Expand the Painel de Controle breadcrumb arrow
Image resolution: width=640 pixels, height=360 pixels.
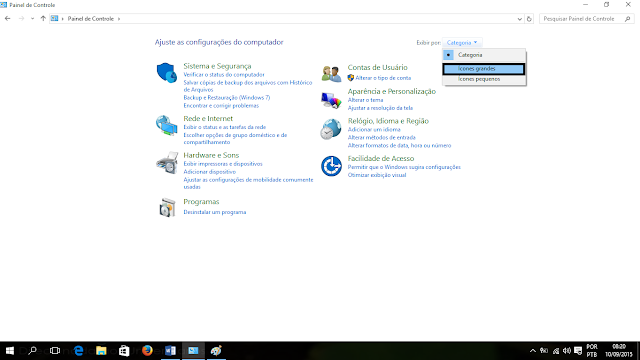click(x=119, y=19)
